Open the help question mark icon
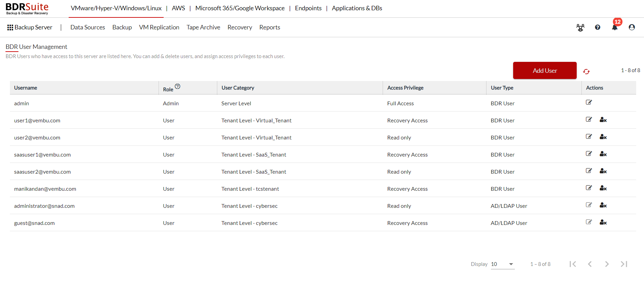644x283 pixels. (x=598, y=27)
